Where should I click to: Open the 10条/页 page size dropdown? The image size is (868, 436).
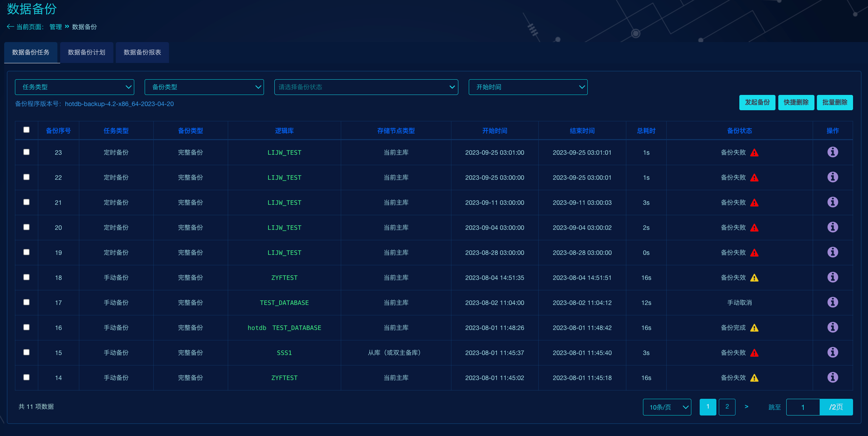point(667,407)
